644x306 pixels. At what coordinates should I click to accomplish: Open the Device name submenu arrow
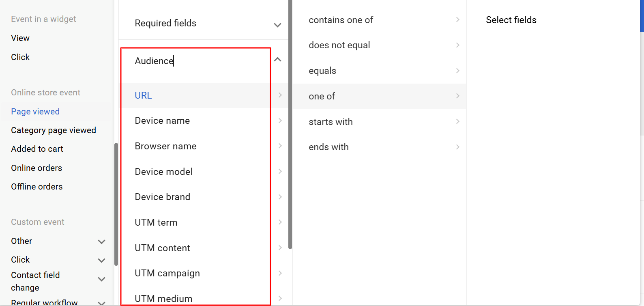(x=280, y=121)
